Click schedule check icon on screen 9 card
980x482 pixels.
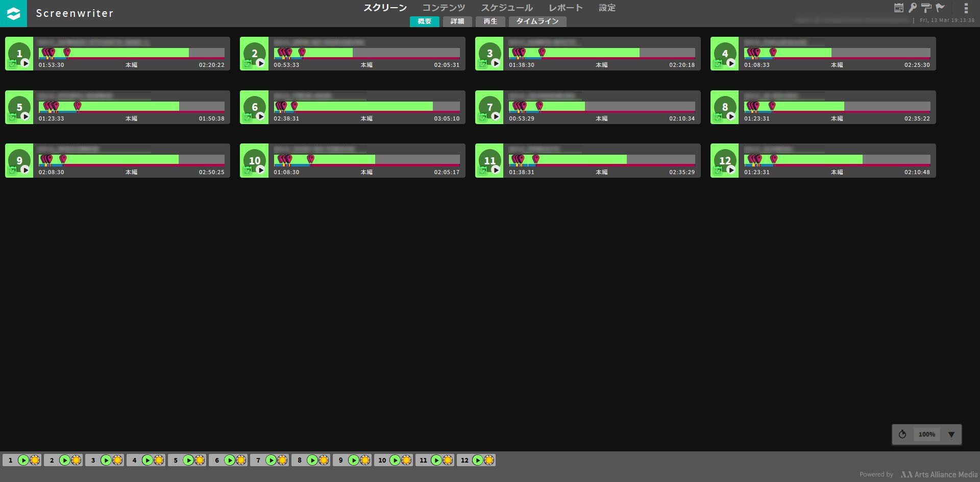click(x=12, y=171)
